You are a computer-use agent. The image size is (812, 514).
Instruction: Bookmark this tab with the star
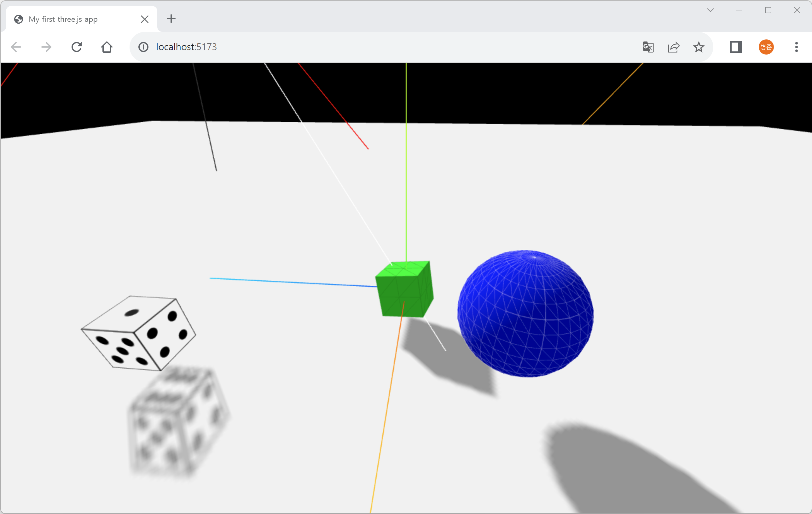click(699, 47)
